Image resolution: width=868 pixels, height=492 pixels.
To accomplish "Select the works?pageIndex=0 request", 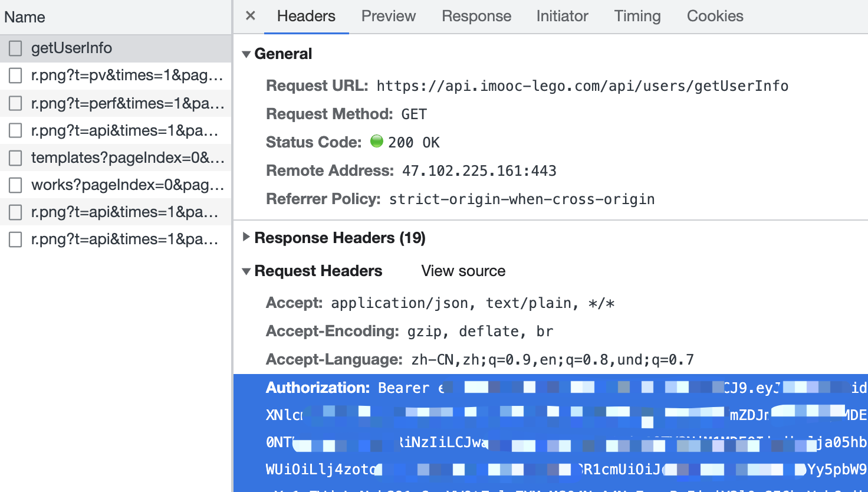I will 127,185.
